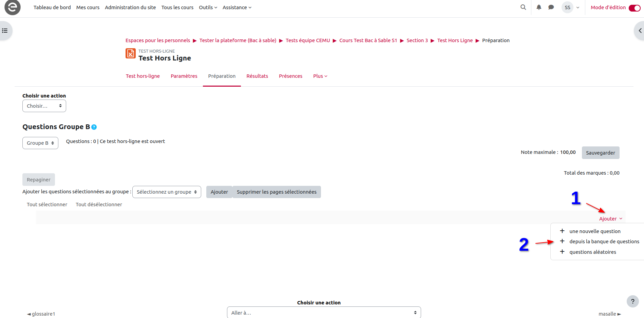This screenshot has width=644, height=318.
Task: Click the site logo icon
Action: pyautogui.click(x=13, y=7)
